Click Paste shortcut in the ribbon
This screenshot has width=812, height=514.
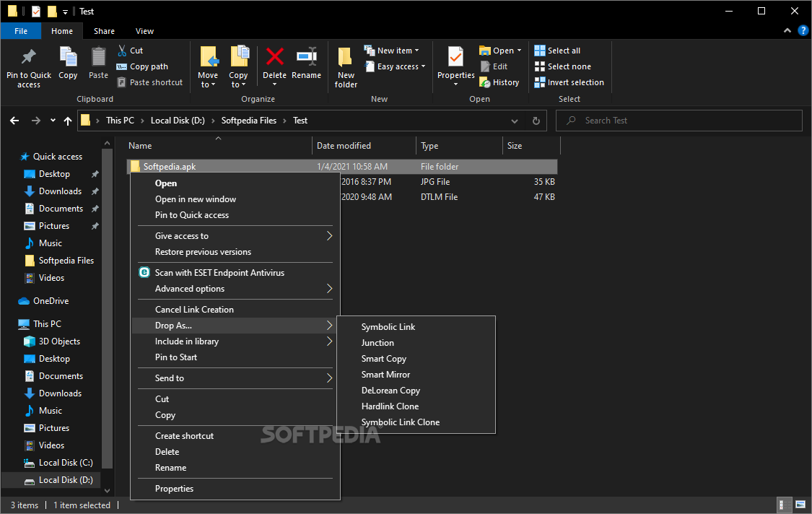tap(149, 82)
